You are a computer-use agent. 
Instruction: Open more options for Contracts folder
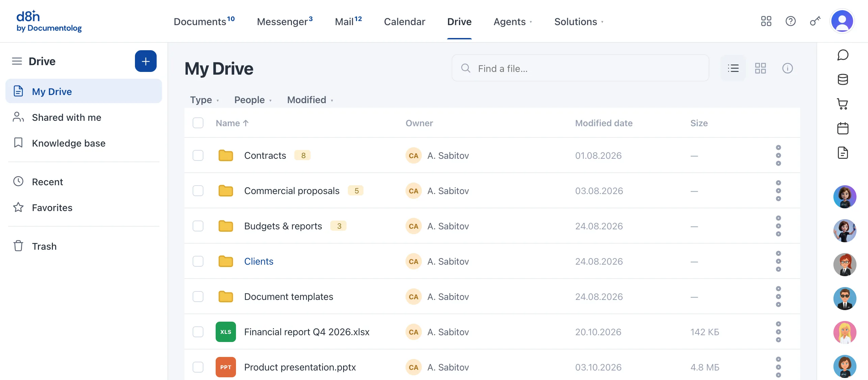click(778, 155)
